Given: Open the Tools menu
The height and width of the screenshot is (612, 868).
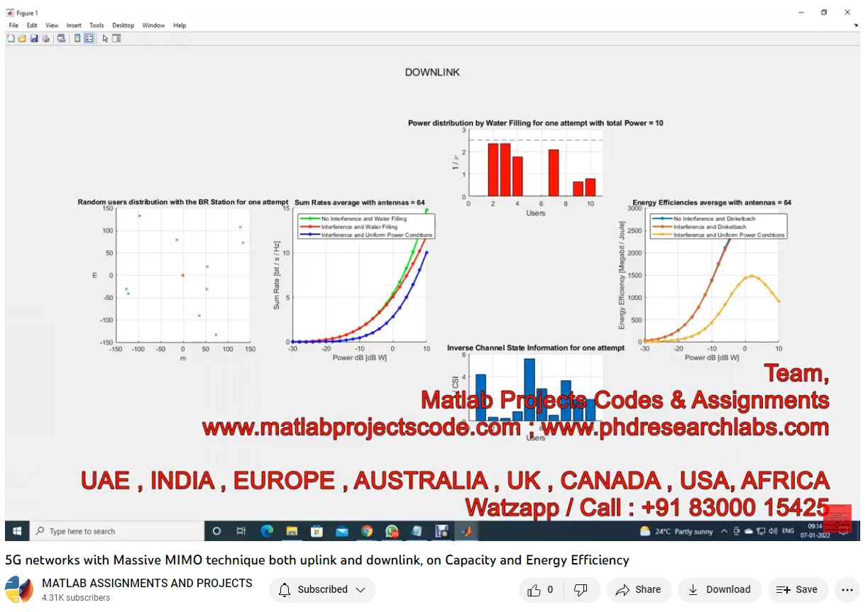Looking at the screenshot, I should click(x=97, y=26).
